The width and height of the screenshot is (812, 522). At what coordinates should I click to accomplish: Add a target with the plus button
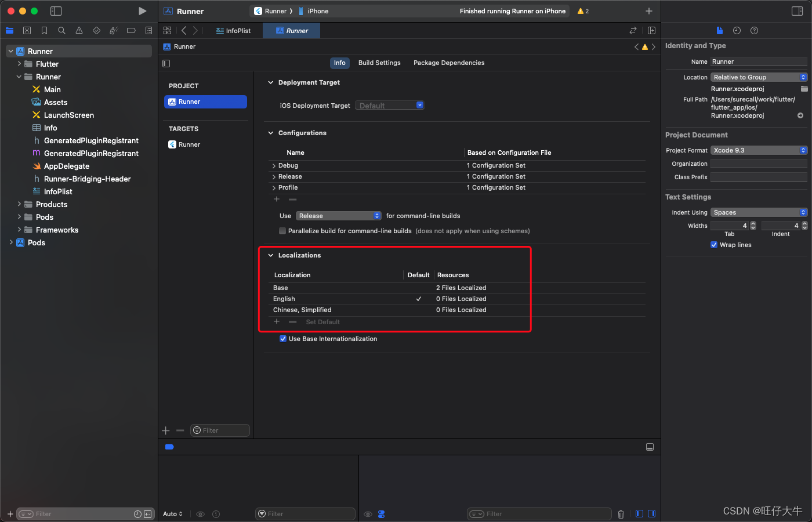tap(166, 430)
